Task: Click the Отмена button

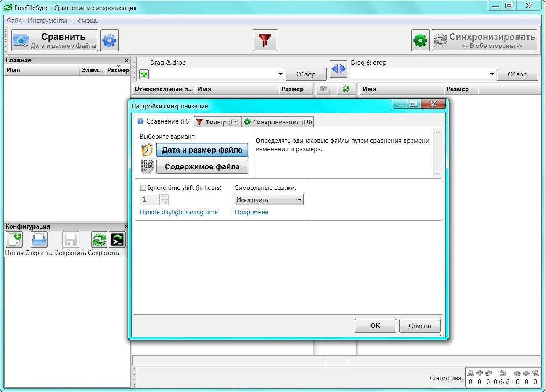Action: (x=420, y=326)
